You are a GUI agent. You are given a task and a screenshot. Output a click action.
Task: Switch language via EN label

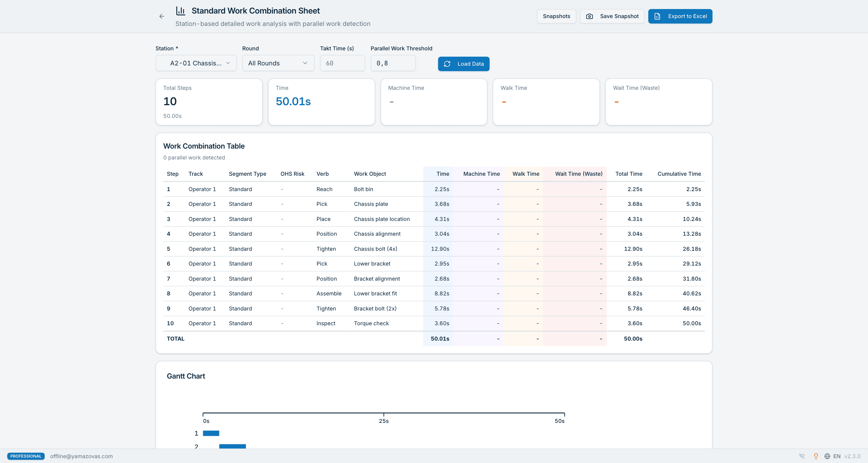pos(837,456)
